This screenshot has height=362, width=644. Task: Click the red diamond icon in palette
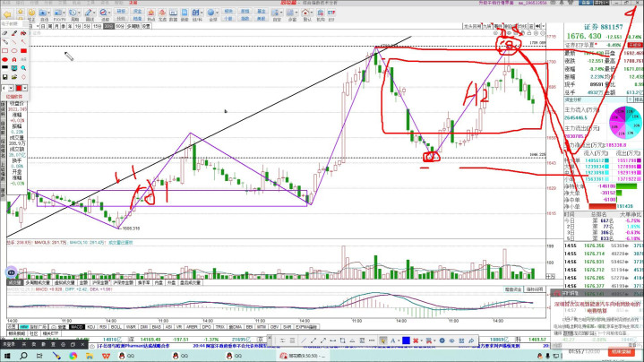(23, 77)
